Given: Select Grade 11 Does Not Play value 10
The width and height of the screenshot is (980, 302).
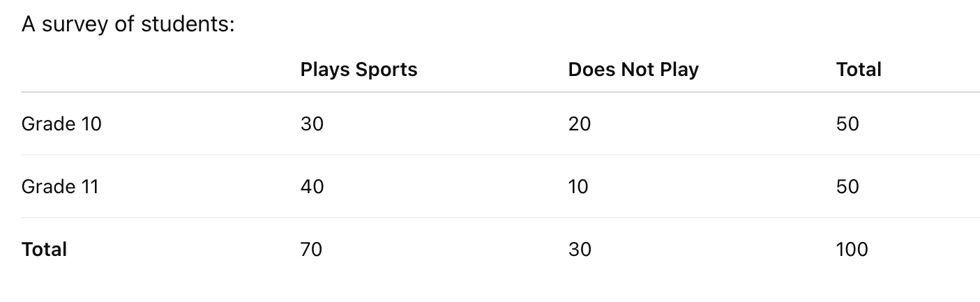Looking at the screenshot, I should (x=578, y=187).
